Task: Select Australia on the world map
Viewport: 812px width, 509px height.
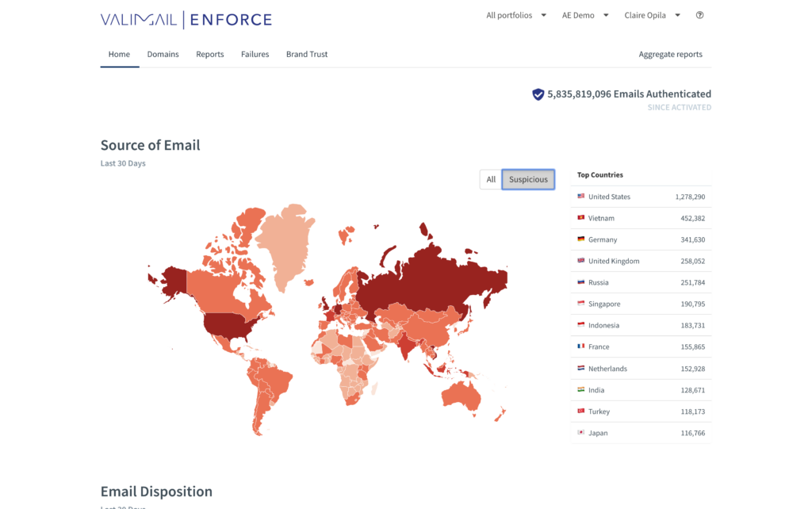Action: (x=461, y=396)
